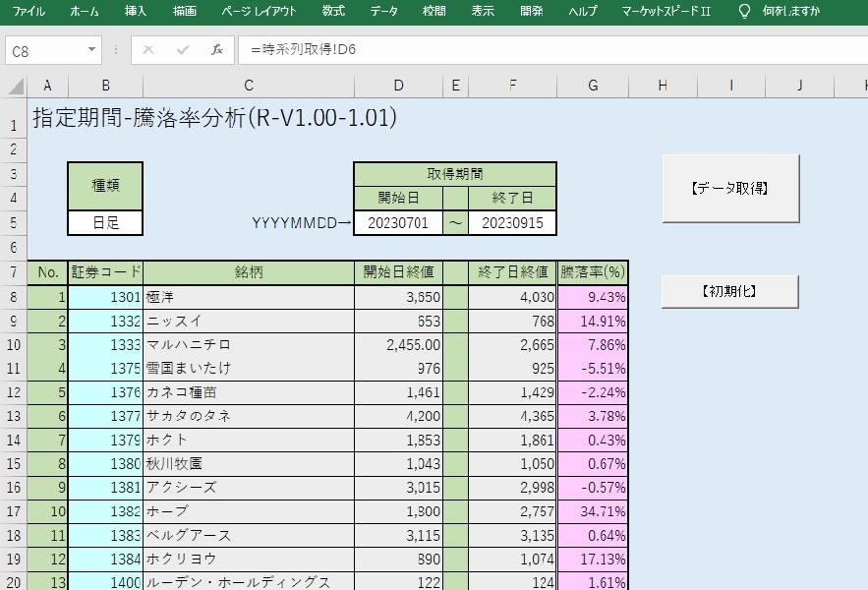This screenshot has height=590, width=868.
Task: Select column C header
Action: pos(249,86)
